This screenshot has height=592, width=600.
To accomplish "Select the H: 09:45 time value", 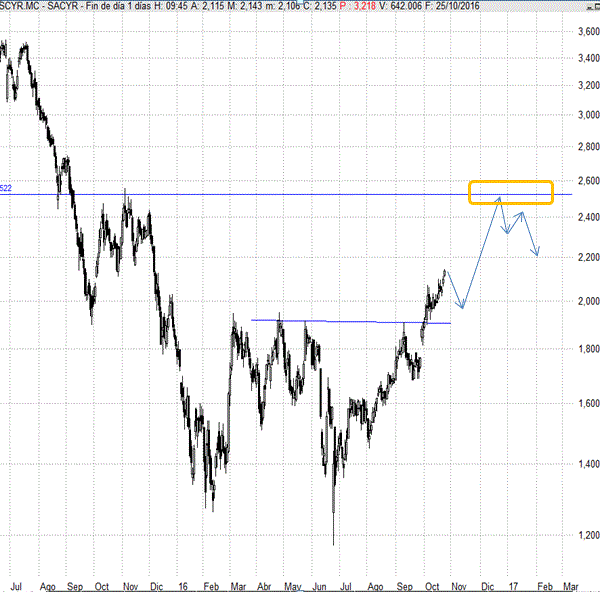I will (x=171, y=6).
